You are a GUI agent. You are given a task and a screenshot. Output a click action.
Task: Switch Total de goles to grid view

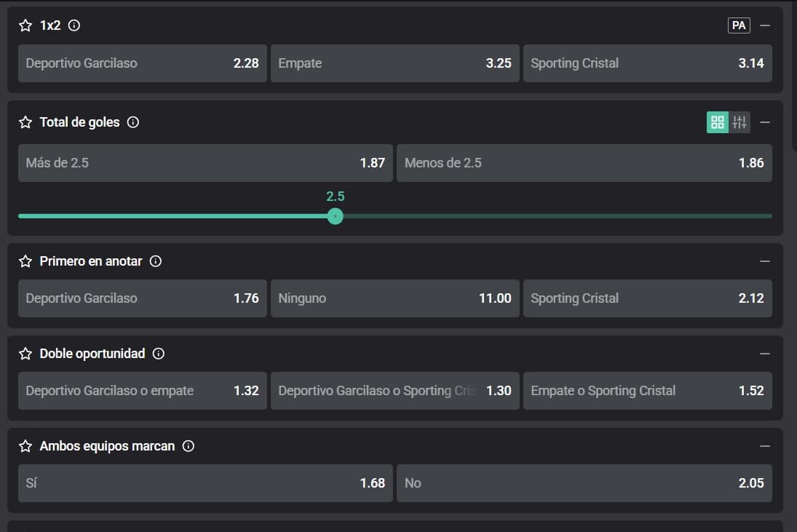tap(717, 122)
